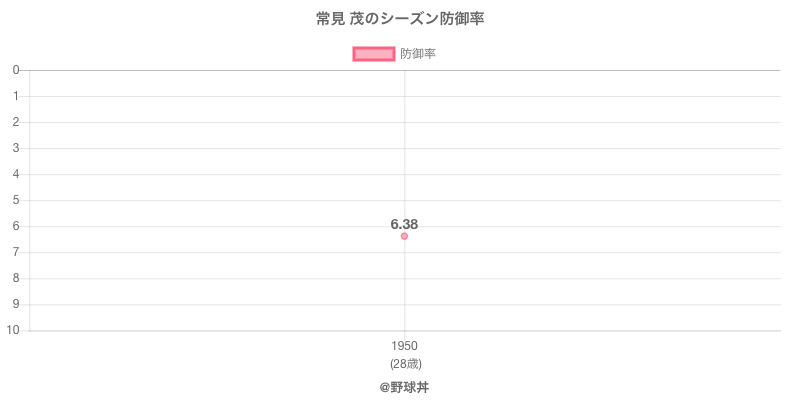Viewport: 800px width, 400px height.
Task: Click the 1950 x-axis year label
Action: tap(404, 346)
